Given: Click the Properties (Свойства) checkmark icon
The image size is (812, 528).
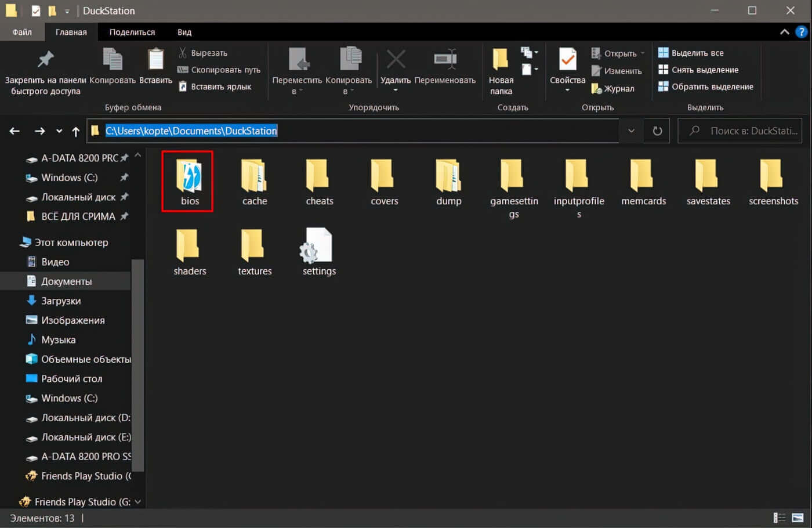Looking at the screenshot, I should 567,59.
